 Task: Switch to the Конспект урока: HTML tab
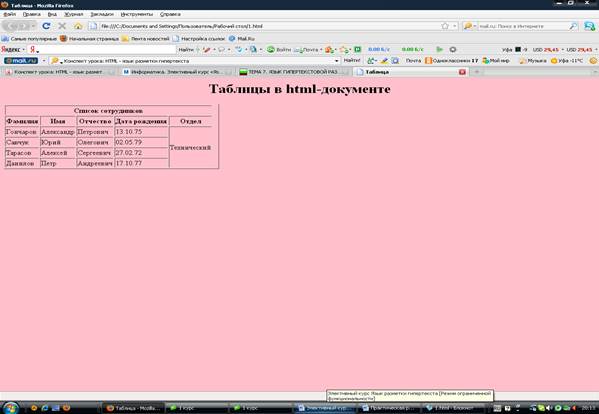click(59, 72)
